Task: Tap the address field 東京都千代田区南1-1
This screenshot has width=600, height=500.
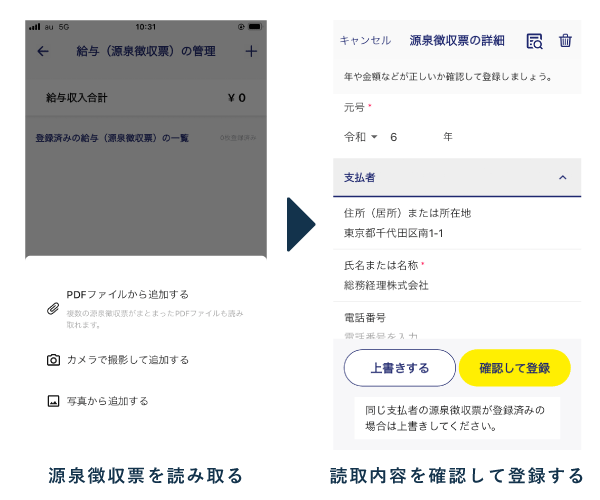Action: point(393,233)
